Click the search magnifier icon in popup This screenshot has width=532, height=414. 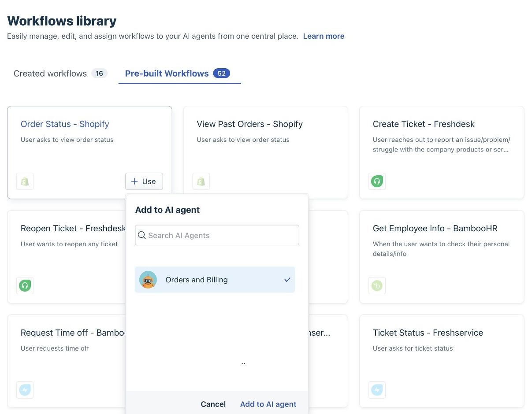click(142, 235)
